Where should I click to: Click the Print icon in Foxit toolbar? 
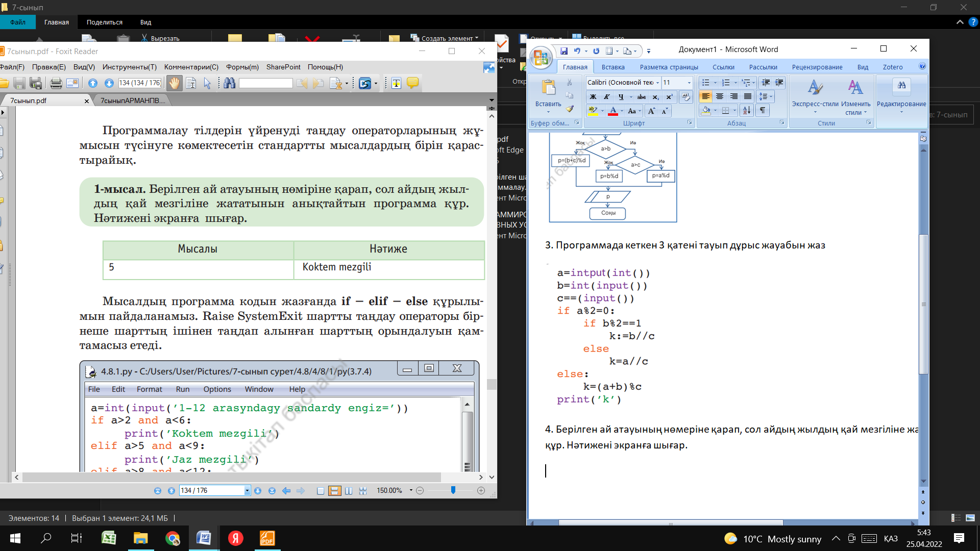pyautogui.click(x=56, y=83)
